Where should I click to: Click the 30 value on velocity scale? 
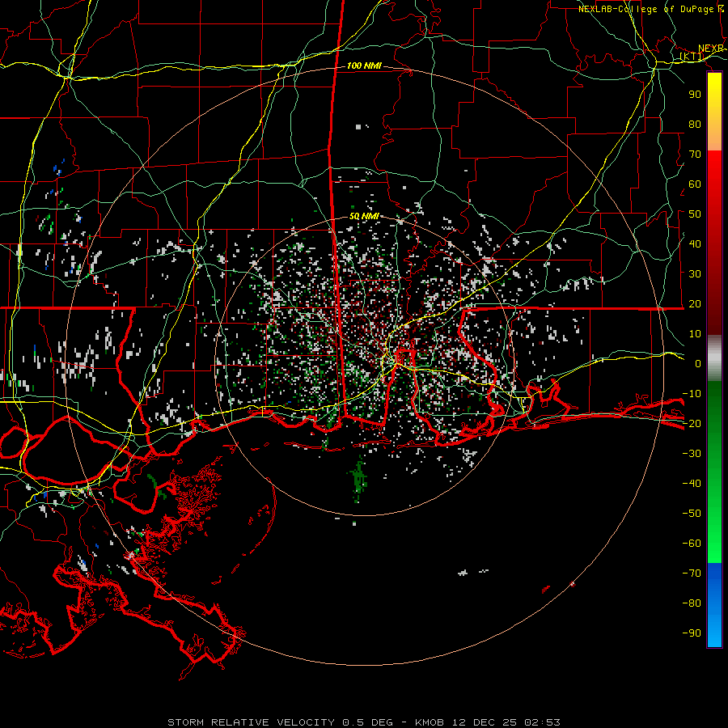tap(695, 274)
